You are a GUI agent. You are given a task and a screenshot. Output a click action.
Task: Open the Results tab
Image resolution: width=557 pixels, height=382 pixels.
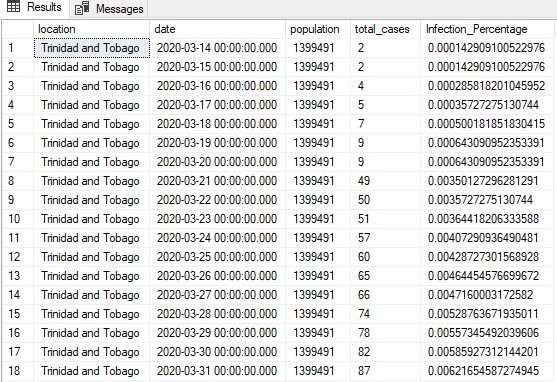pos(34,7)
